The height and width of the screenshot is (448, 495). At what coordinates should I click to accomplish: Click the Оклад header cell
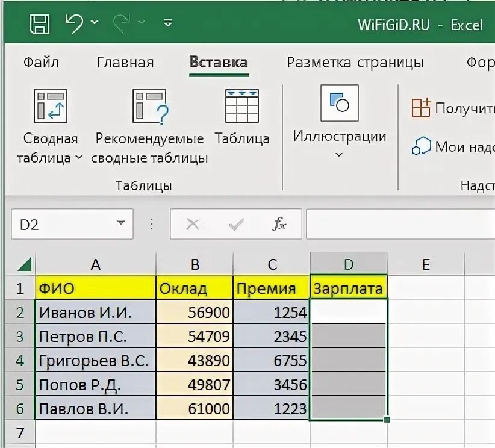point(195,288)
